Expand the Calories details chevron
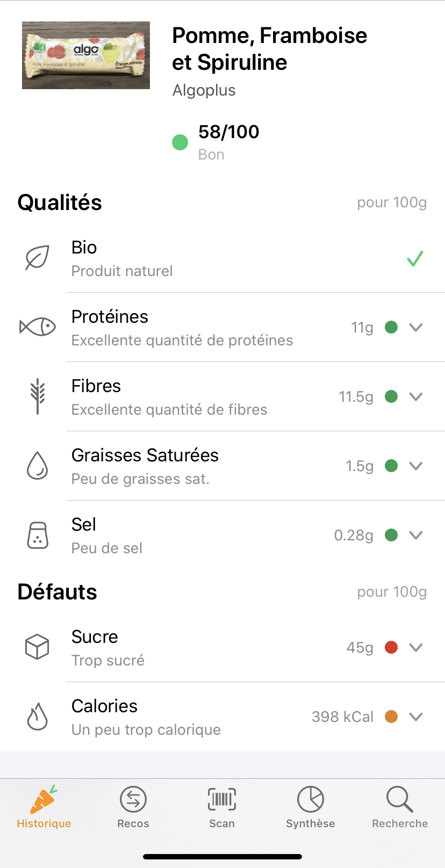The image size is (445, 868). click(x=416, y=717)
